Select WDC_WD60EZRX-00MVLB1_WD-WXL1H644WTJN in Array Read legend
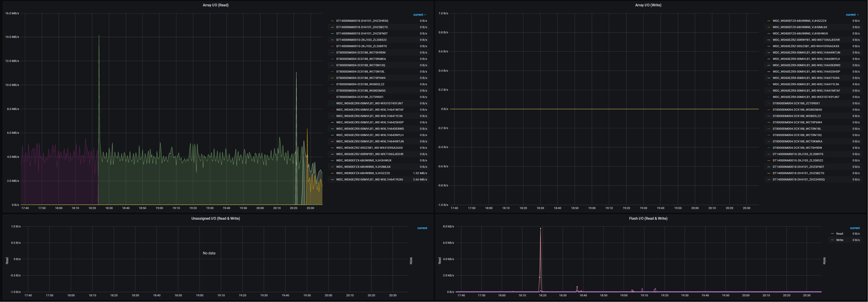Image resolution: width=868 pixels, height=302 pixels. [370, 141]
